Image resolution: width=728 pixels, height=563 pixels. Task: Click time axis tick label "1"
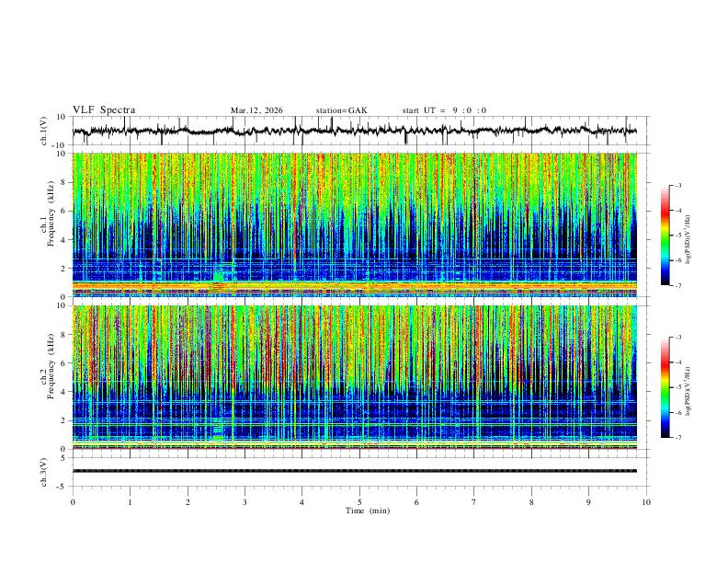130,502
